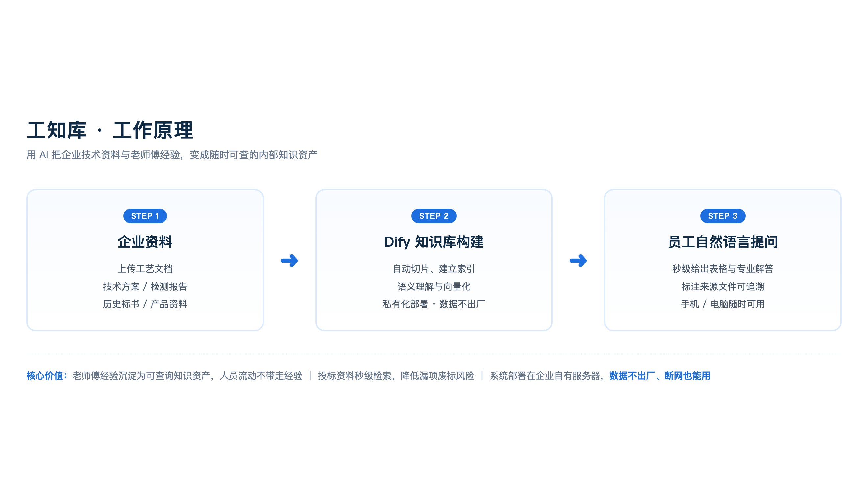Click the STEP 2 badge
Screen dimensions: 868x500
click(433, 216)
